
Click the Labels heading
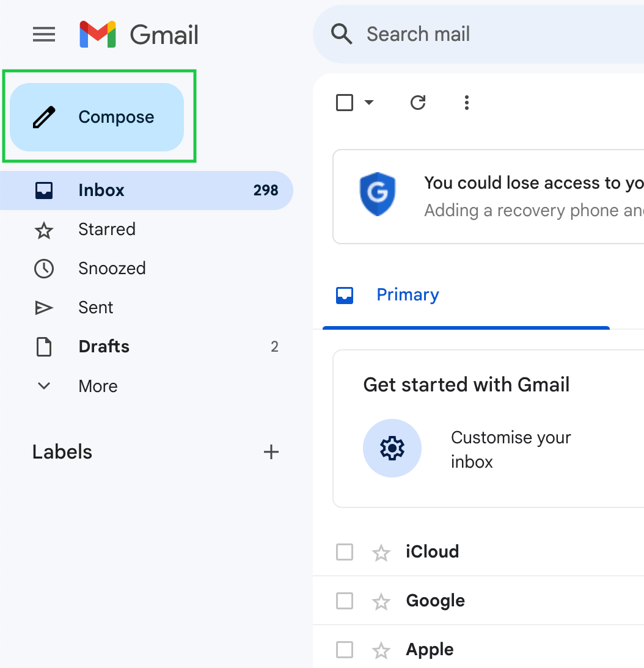(62, 452)
